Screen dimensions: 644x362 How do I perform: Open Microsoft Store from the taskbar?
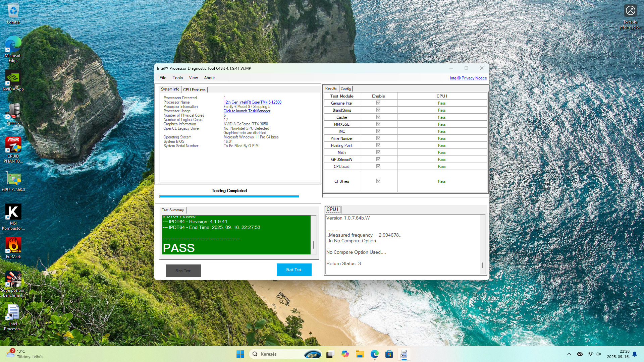tap(389, 354)
